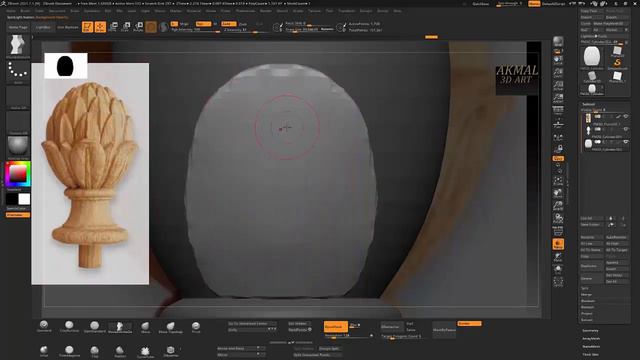640x360 pixels.
Task: Open the Brush menu
Action: (x=25, y=11)
